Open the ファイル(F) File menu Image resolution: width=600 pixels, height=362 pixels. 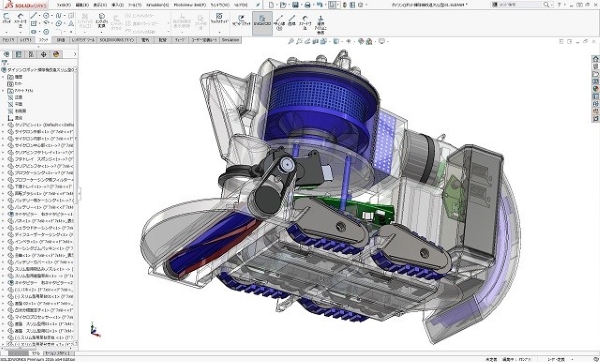(x=64, y=5)
